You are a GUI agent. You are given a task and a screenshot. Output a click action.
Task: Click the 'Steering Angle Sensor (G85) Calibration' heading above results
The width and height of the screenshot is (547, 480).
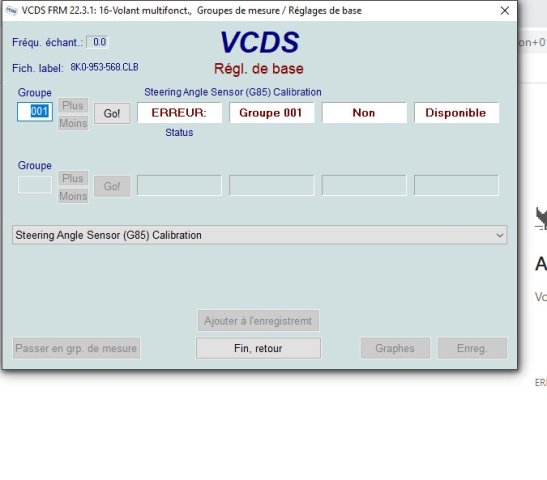[x=233, y=92]
